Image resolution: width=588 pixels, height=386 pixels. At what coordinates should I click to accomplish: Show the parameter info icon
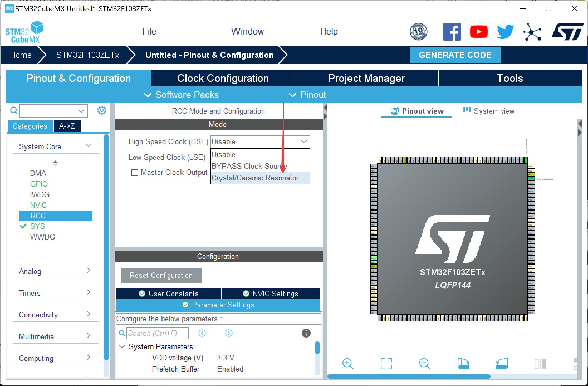click(x=306, y=333)
